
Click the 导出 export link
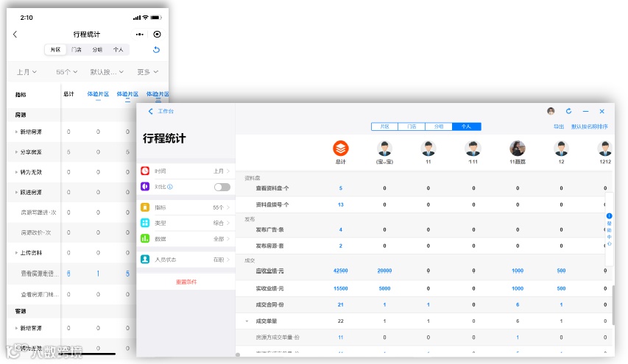(x=559, y=126)
